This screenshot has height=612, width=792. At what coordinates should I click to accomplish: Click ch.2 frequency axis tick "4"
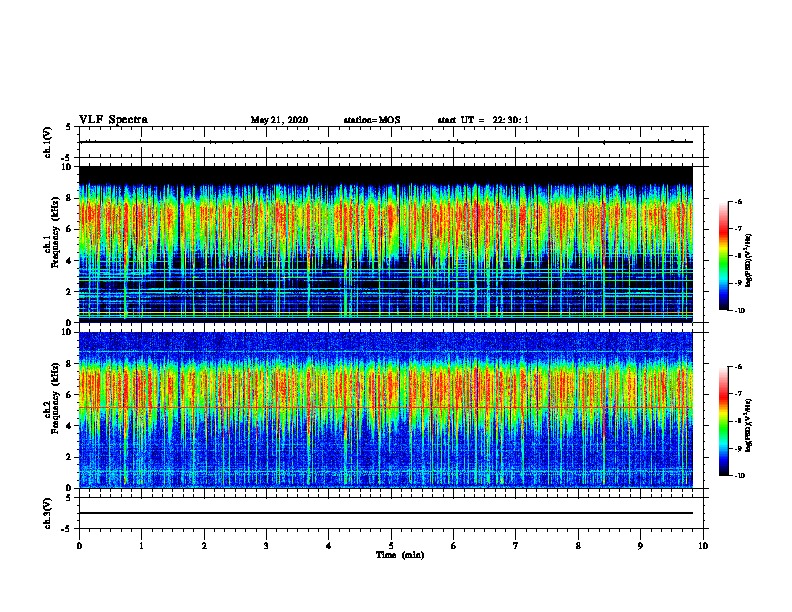(x=70, y=426)
